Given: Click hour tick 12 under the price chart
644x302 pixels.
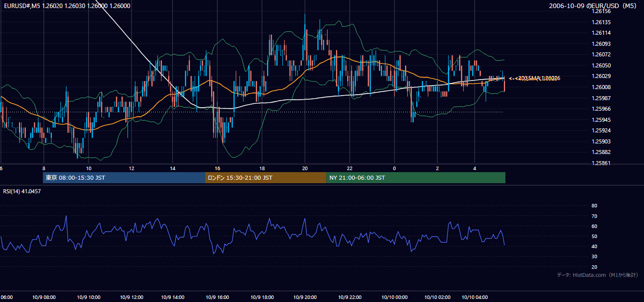Looking at the screenshot, I should [x=132, y=168].
